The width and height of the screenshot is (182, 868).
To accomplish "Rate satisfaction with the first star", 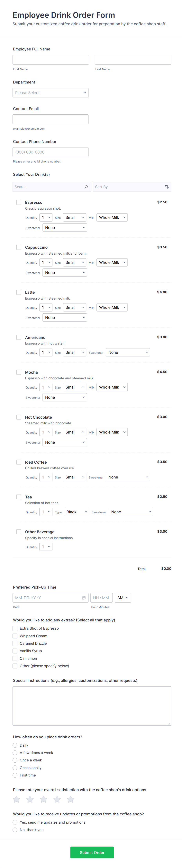I will (16, 799).
